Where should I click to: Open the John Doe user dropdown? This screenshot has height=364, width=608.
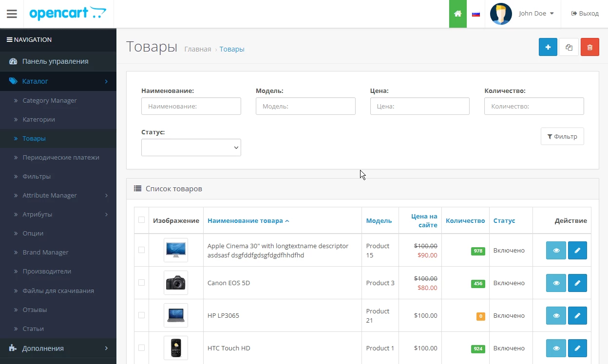coord(536,14)
